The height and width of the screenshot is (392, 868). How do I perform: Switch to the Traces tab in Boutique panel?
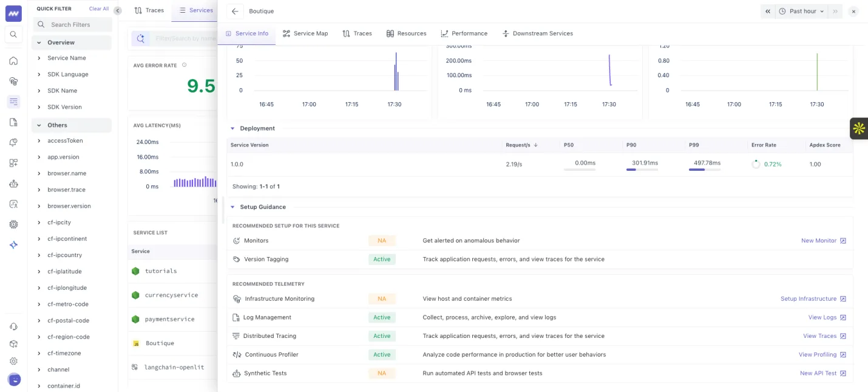pyautogui.click(x=357, y=33)
